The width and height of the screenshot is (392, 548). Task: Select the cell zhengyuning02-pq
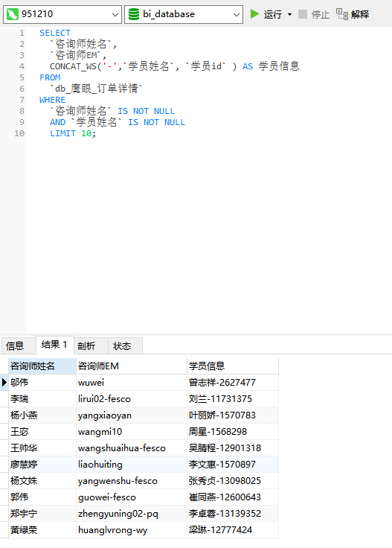(132, 514)
